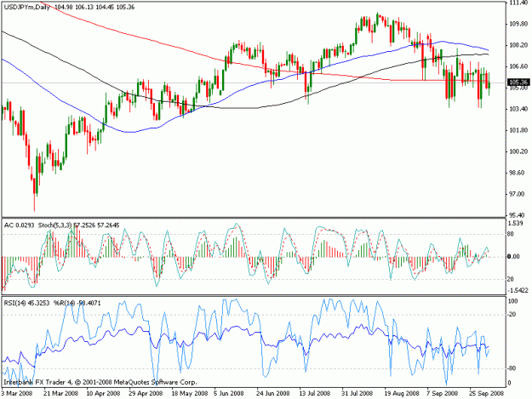The image size is (532, 399).
Task: Click the 98.60 price scale value
Action: tap(518, 173)
